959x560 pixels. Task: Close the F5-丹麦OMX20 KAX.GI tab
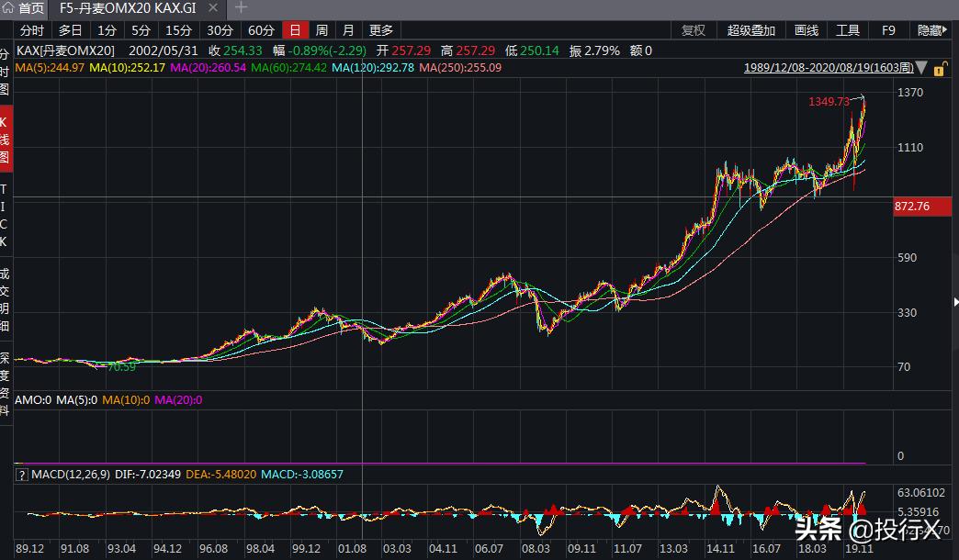coord(212,8)
